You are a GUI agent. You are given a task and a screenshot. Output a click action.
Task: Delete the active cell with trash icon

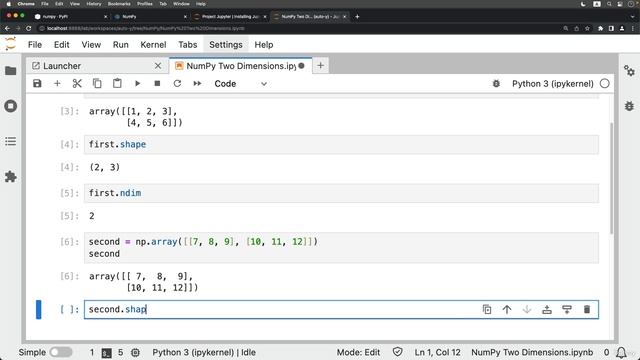pos(587,309)
